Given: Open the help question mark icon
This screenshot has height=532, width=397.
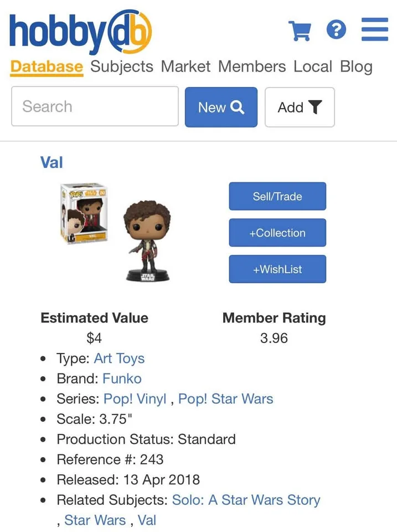Looking at the screenshot, I should click(337, 30).
